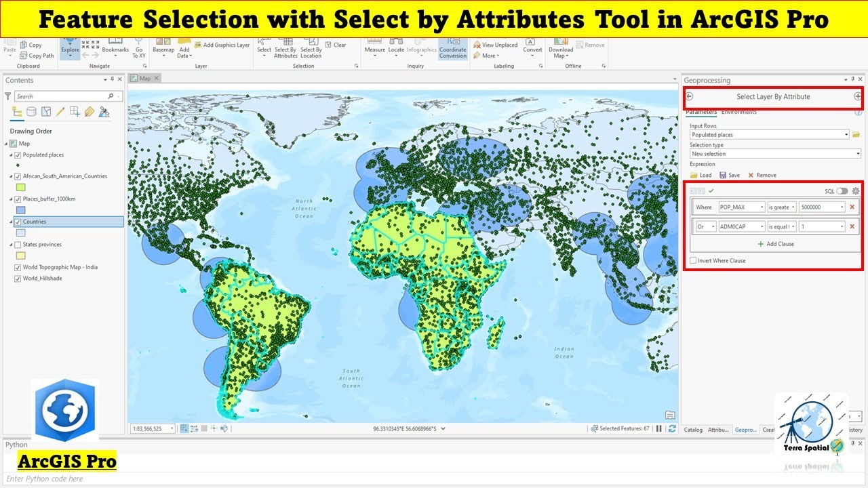Collapse the Map tree node

7,144
